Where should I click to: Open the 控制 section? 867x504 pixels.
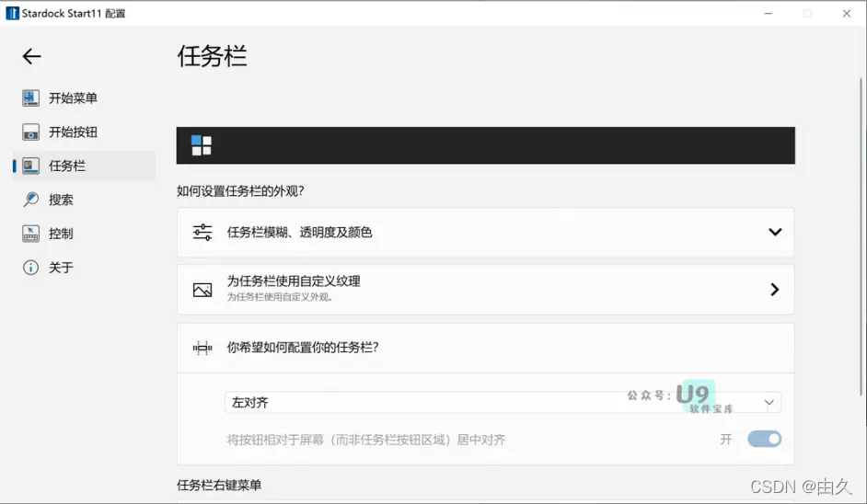[84, 234]
